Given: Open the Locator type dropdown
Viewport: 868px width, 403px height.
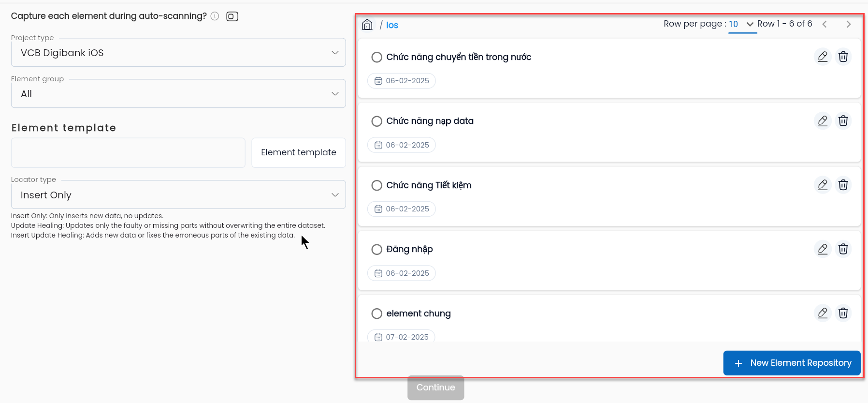Looking at the screenshot, I should coord(178,195).
